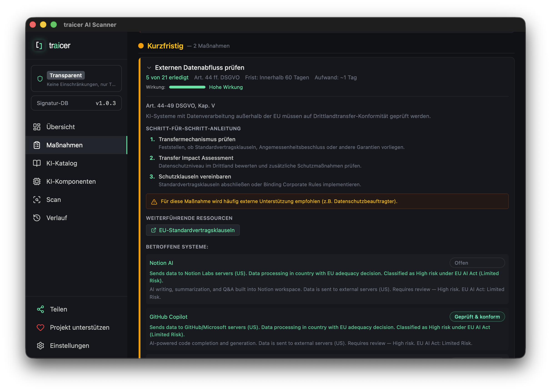Click the KI-Komponenten chip icon
This screenshot has height=392, width=551.
[37, 181]
